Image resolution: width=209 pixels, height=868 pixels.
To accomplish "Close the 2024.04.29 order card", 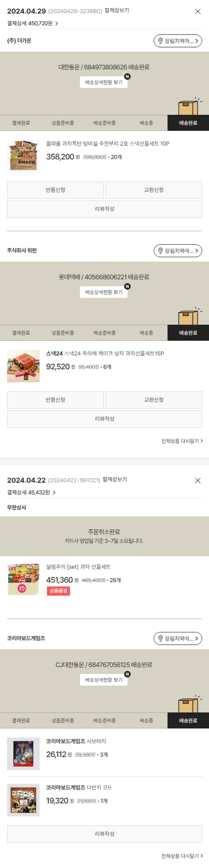I will (x=198, y=11).
